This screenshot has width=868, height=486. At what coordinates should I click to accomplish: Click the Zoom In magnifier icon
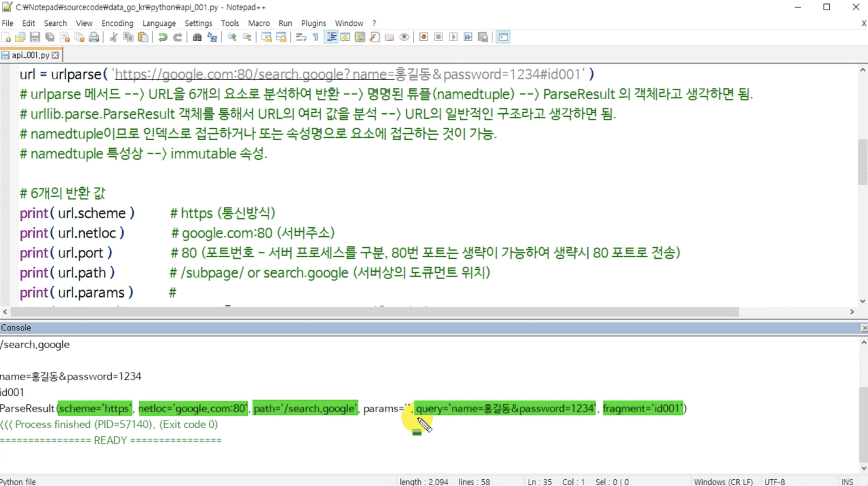coord(232,37)
